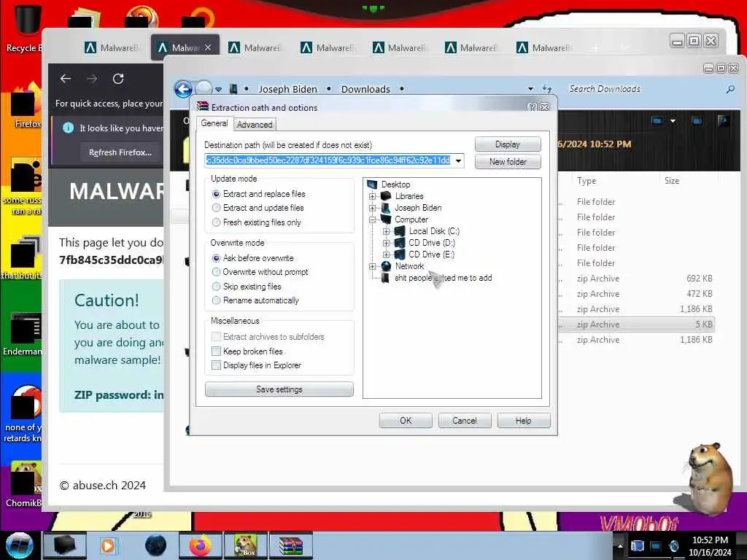
Task: Click Joseph Biden in Explorer breadcrumb
Action: tap(287, 89)
